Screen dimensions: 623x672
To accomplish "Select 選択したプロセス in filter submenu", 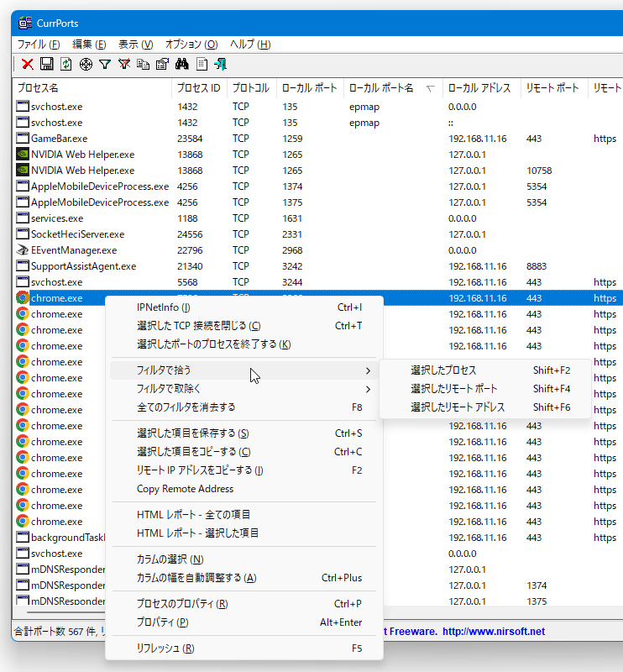I will coord(485,370).
